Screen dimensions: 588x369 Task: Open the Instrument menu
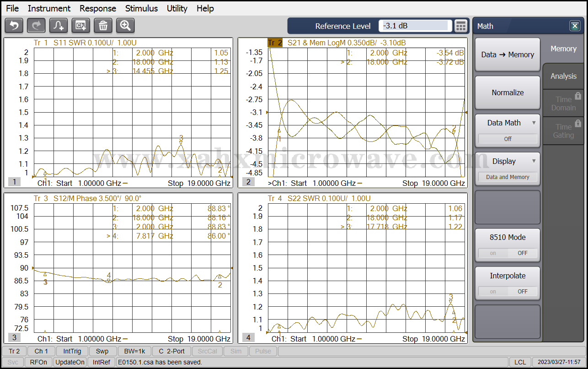pos(49,8)
